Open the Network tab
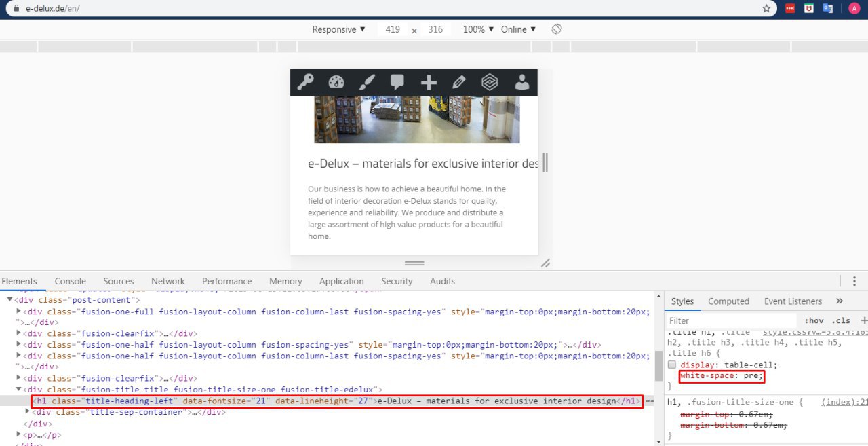This screenshot has width=868, height=446. click(168, 281)
